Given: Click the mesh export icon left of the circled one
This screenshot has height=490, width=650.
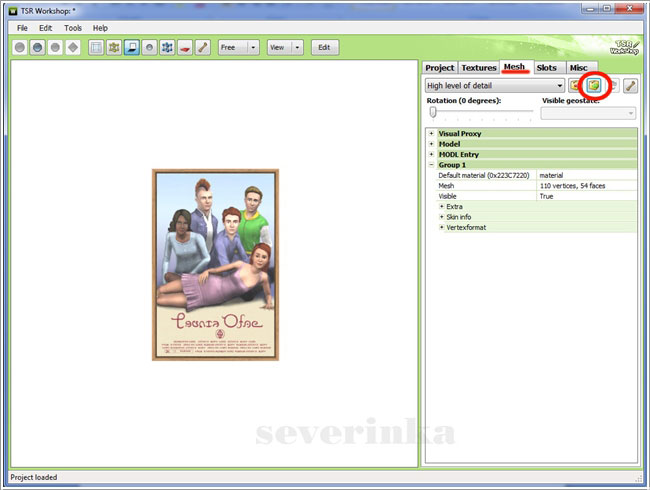Looking at the screenshot, I should tap(576, 86).
